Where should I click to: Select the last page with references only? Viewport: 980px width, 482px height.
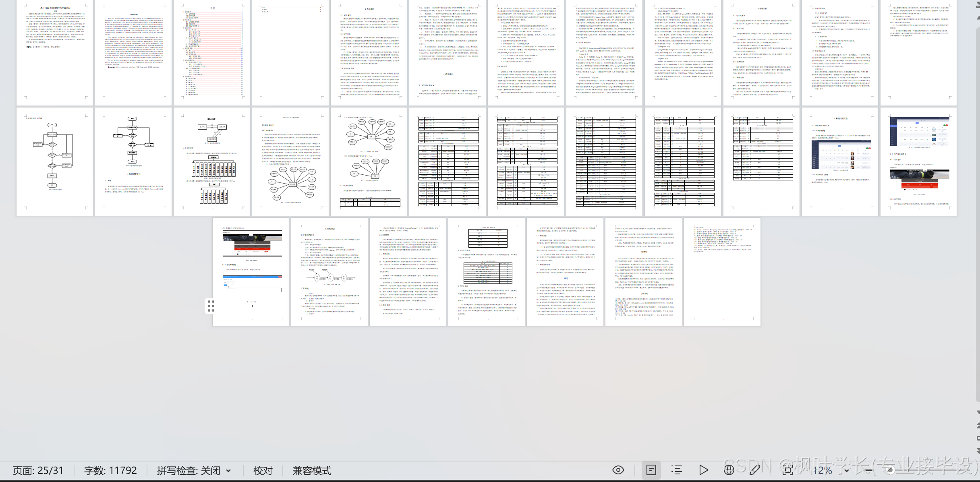point(722,272)
